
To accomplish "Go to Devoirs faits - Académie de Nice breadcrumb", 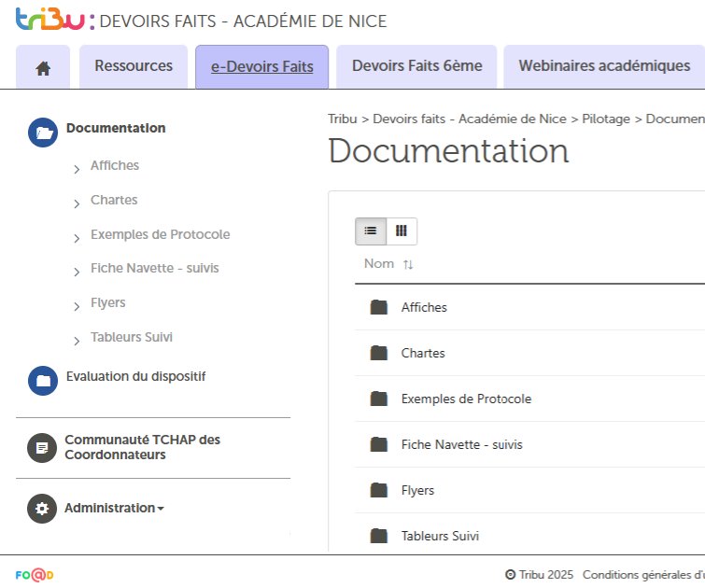I will pos(470,119).
